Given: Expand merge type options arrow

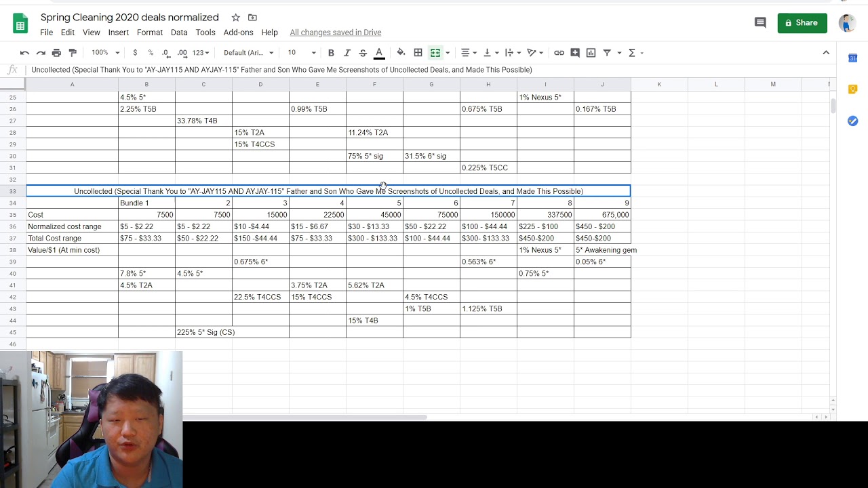Looking at the screenshot, I should point(448,53).
